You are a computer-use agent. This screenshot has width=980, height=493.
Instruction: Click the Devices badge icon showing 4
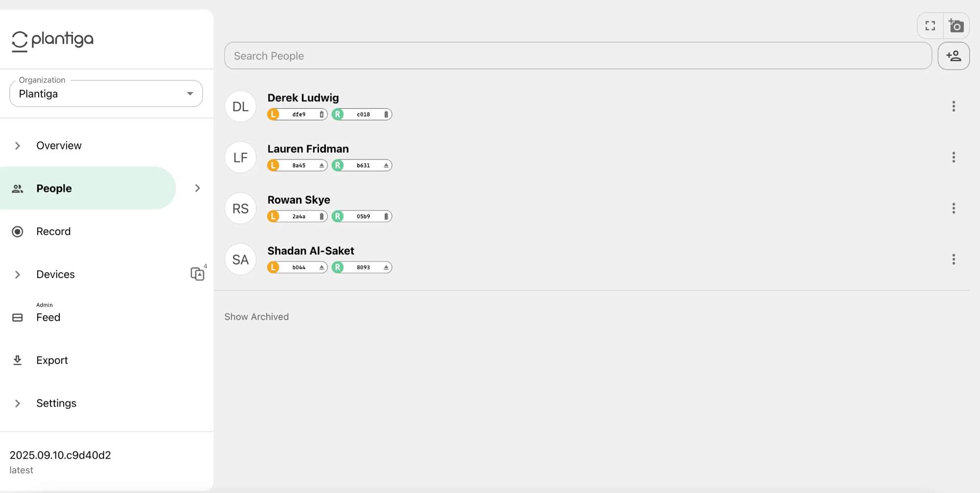pyautogui.click(x=198, y=273)
